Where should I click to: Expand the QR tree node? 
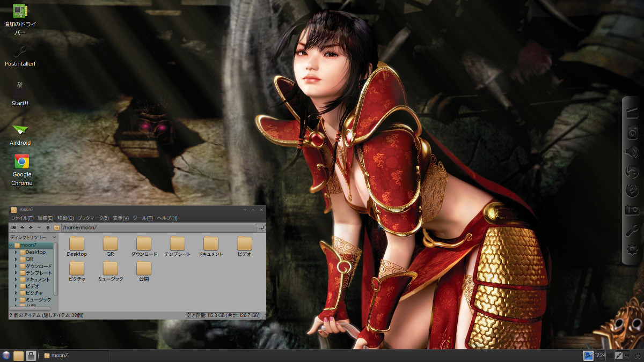(x=16, y=259)
